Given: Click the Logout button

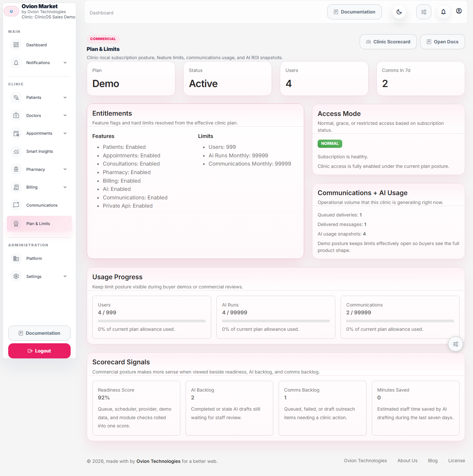Looking at the screenshot, I should point(39,351).
